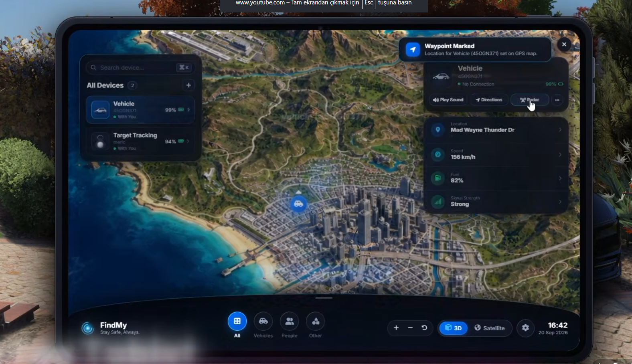The width and height of the screenshot is (632, 364).
Task: Click the All Devices heading
Action: coord(105,85)
